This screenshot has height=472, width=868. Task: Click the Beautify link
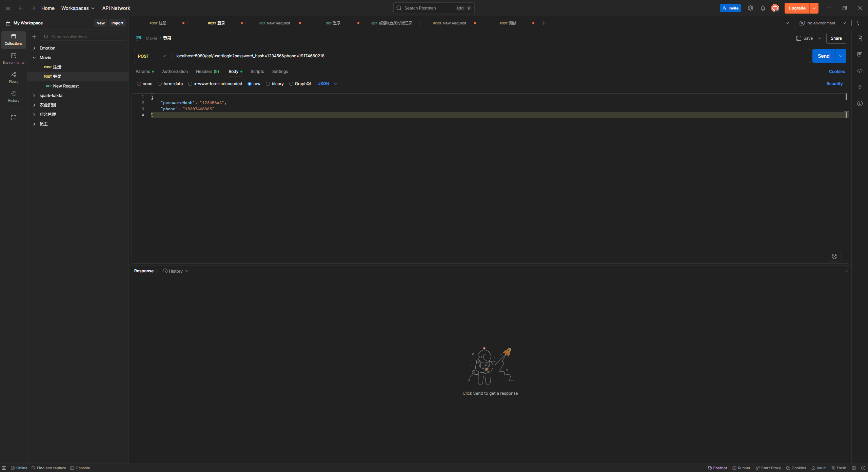(x=834, y=84)
